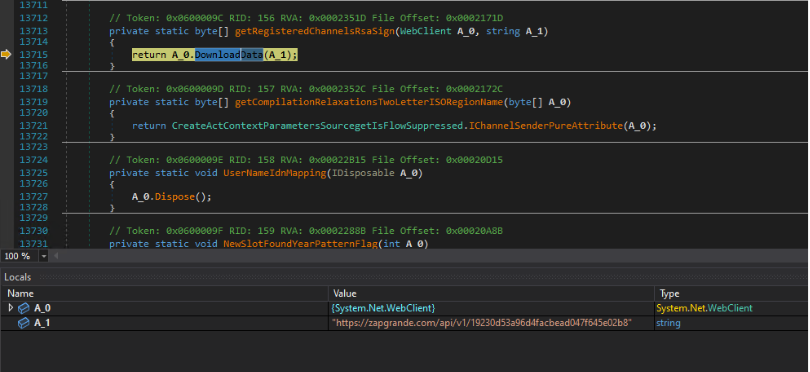Click the DownloadData method call

(x=229, y=55)
